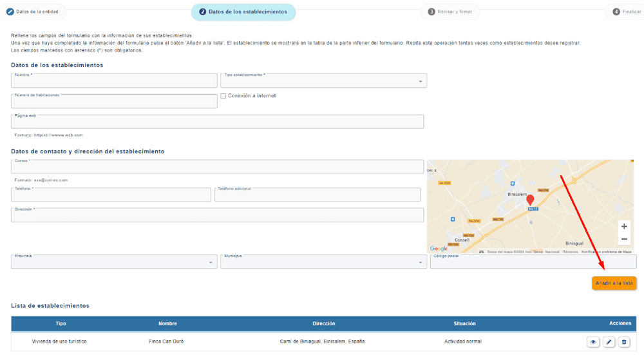Open the Tipo establecimiento dropdown
The height and width of the screenshot is (355, 644).
[323, 81]
